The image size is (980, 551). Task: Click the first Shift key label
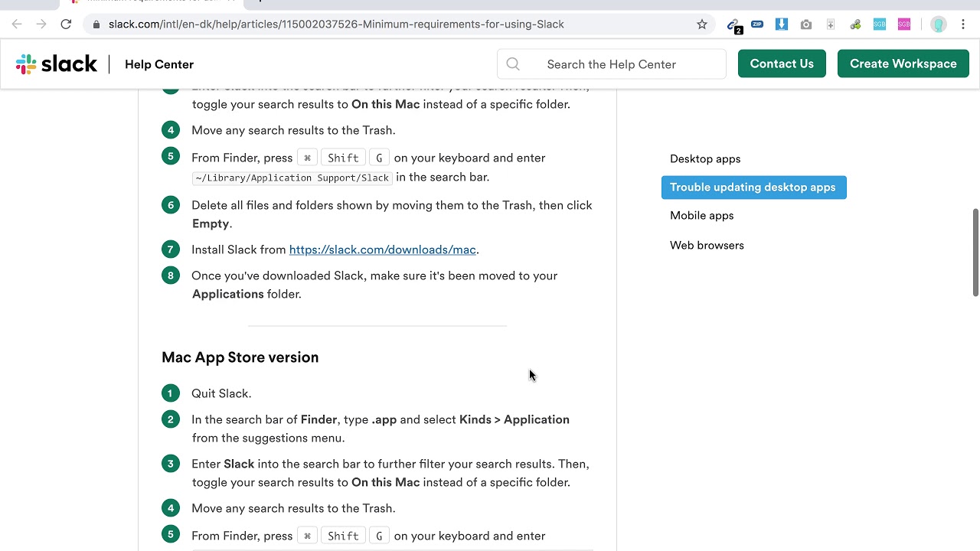[x=343, y=158]
